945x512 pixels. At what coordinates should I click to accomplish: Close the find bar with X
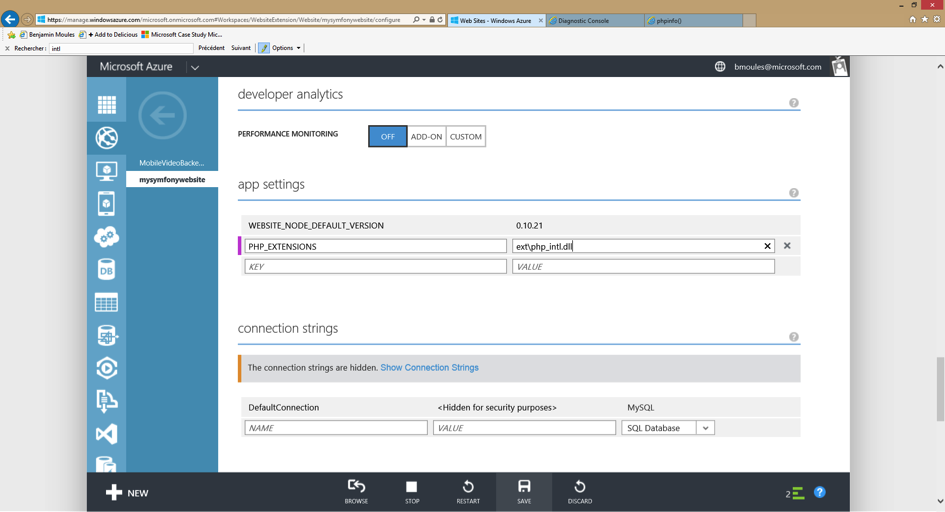(x=7, y=48)
